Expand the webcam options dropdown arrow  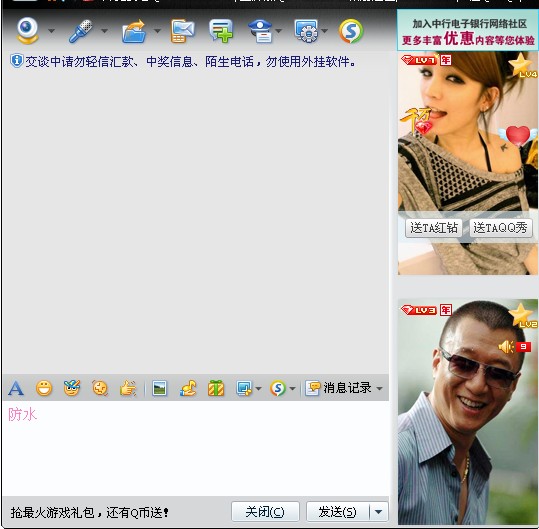click(52, 31)
